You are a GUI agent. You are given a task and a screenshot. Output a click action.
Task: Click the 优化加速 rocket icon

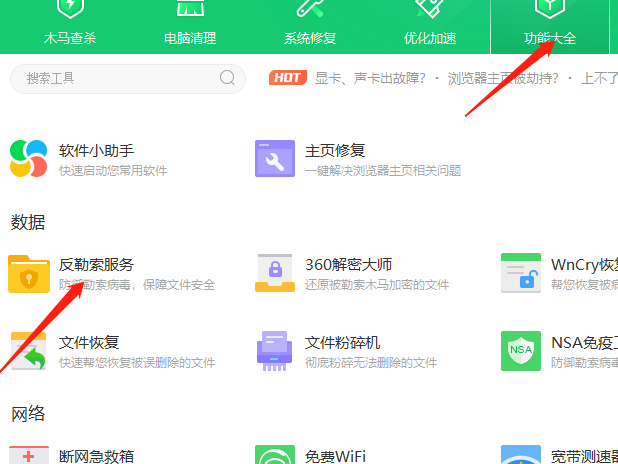click(430, 8)
